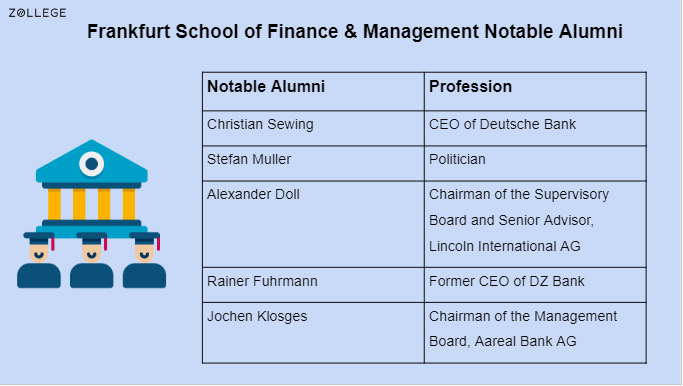Click the Lincoln International AG text
This screenshot has width=683, height=386.
(x=504, y=246)
